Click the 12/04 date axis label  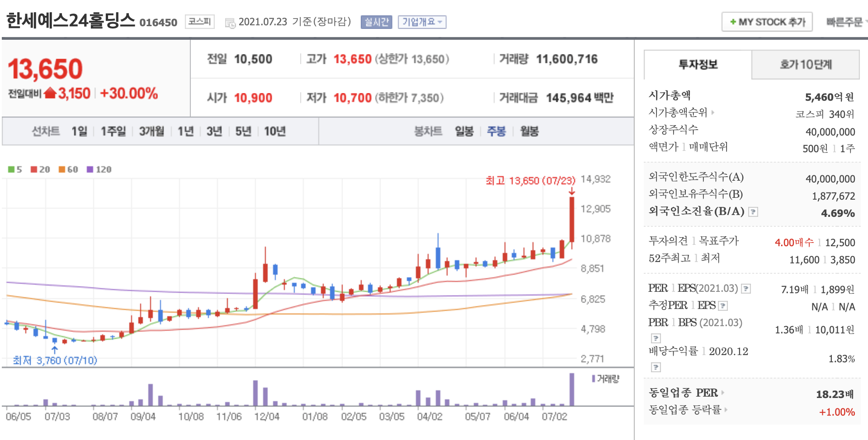click(267, 417)
